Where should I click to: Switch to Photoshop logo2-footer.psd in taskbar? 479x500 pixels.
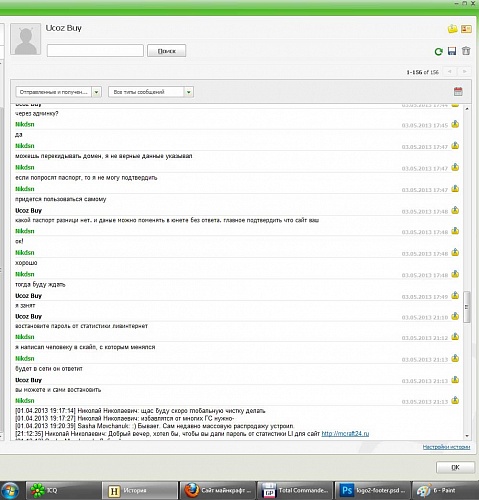(x=373, y=490)
